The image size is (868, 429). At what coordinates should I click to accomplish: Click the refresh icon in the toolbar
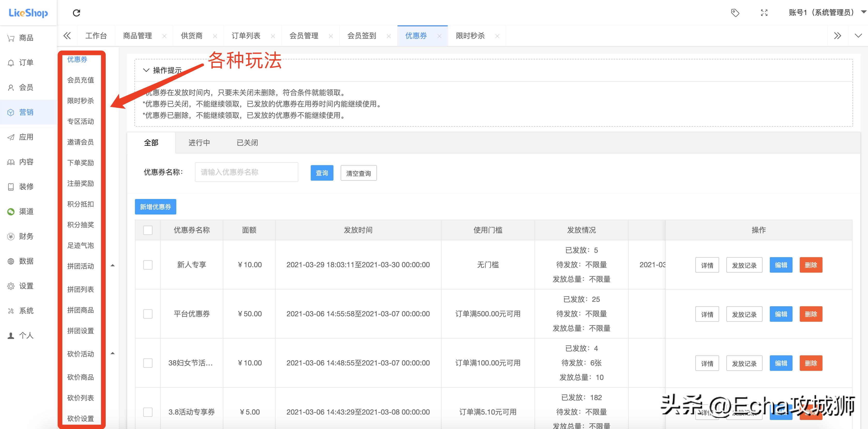(77, 12)
